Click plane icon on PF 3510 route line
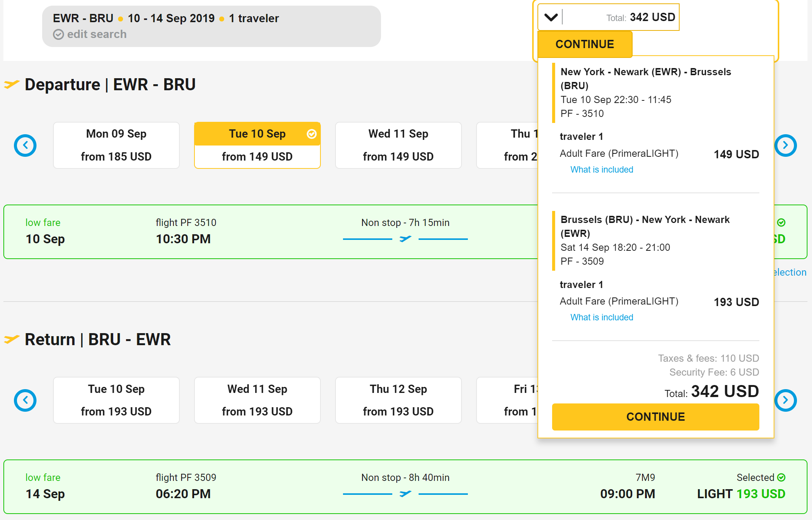 [405, 239]
